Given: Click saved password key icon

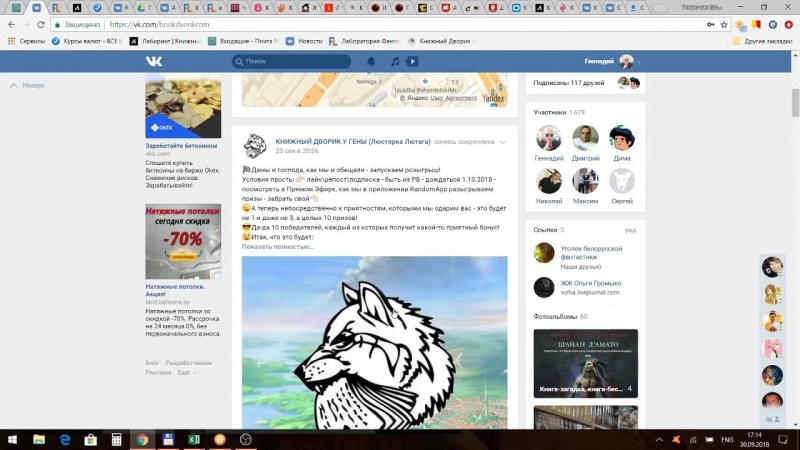Looking at the screenshot, I should 710,24.
